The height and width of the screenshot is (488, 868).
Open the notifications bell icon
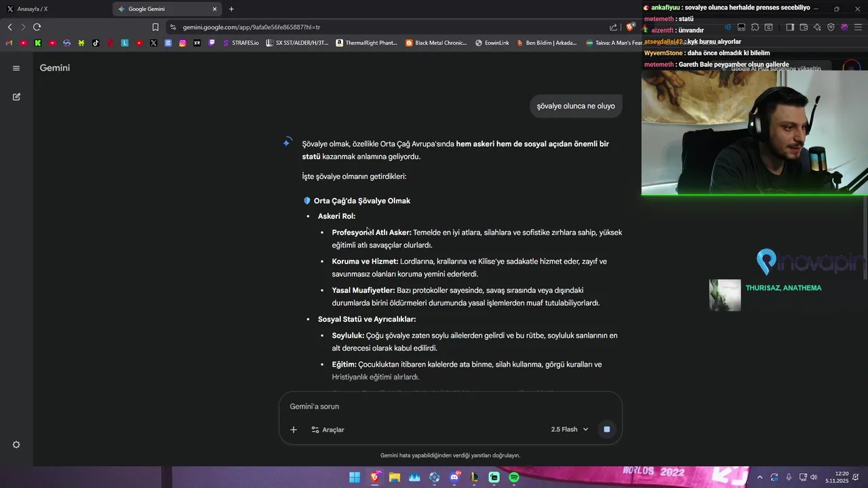click(856, 477)
